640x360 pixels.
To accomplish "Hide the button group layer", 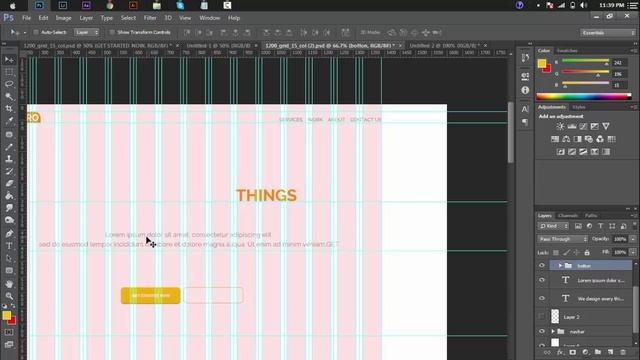I will click(542, 265).
